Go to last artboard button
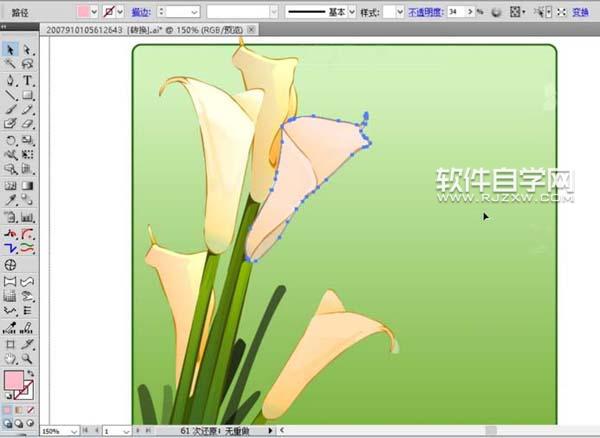 pos(148,431)
